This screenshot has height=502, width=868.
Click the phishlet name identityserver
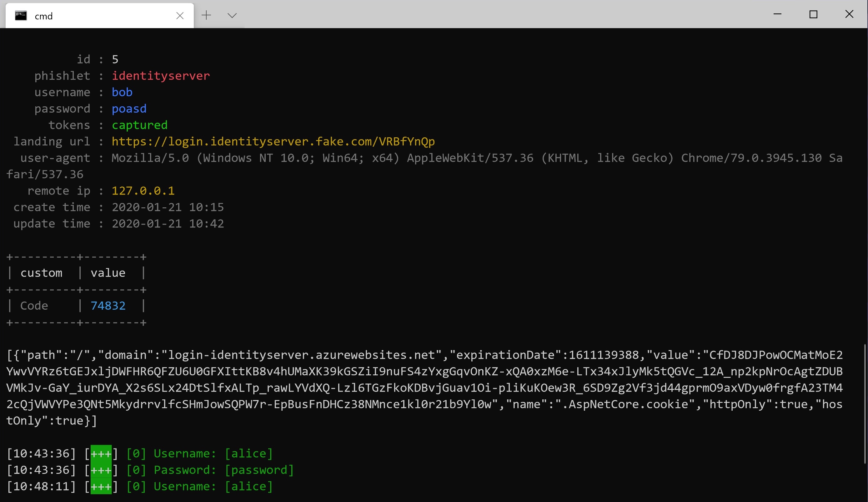pyautogui.click(x=161, y=75)
